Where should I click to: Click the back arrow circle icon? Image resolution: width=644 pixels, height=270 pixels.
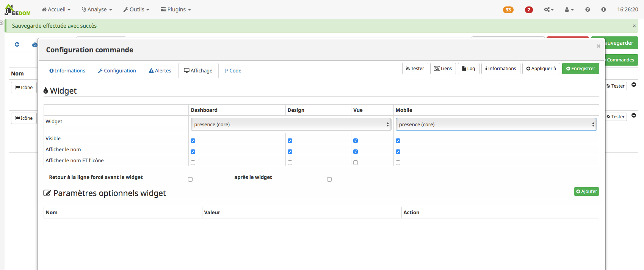pos(17,44)
